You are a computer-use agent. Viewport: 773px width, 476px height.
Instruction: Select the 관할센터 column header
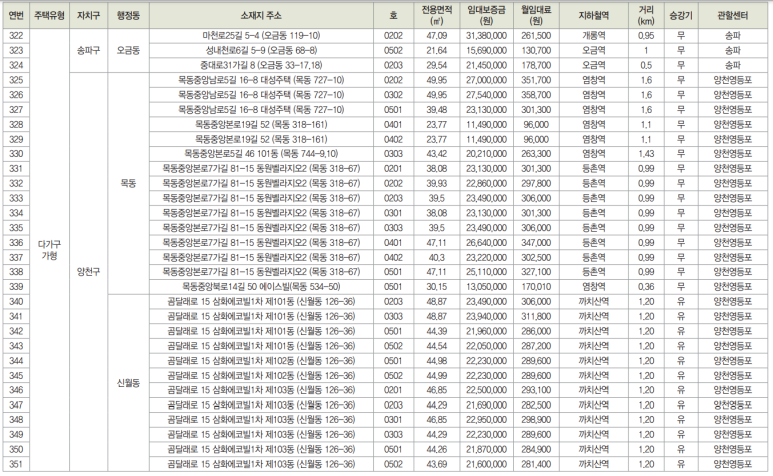(x=733, y=16)
